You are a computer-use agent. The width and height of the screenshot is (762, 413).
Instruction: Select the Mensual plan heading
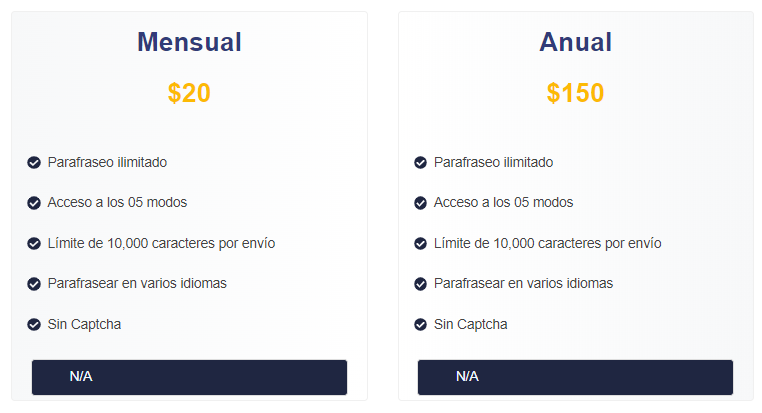[x=189, y=42]
